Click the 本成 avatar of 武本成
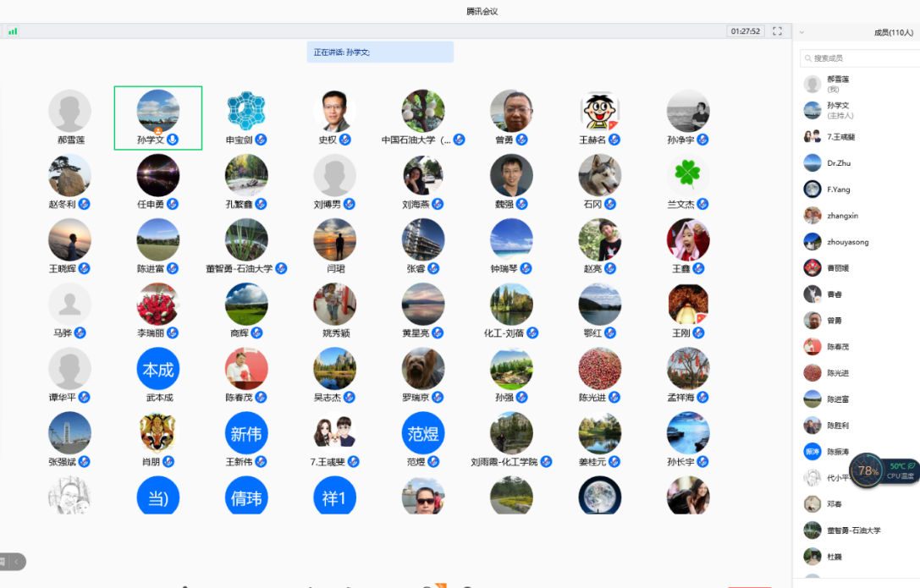Image resolution: width=920 pixels, height=588 pixels. pos(158,369)
